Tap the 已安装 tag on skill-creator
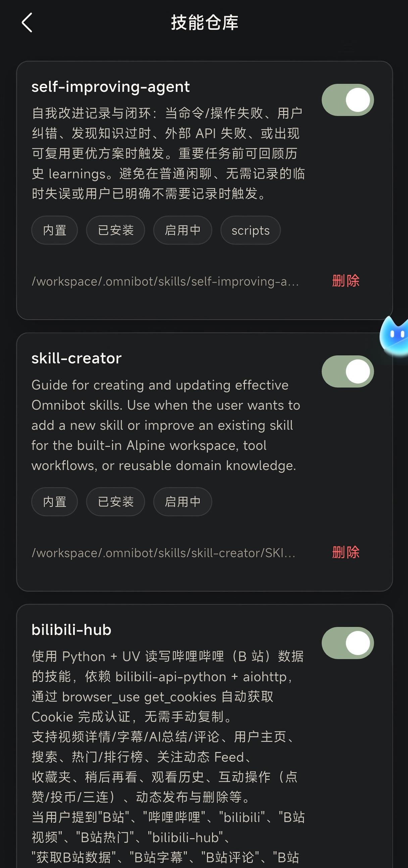The height and width of the screenshot is (868, 408). pos(116,502)
